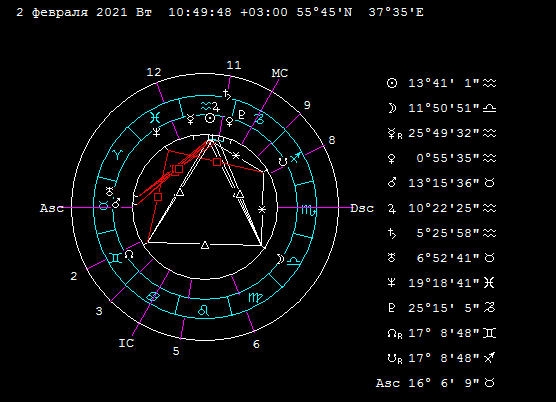Select the IC label at the bottom

click(126, 343)
